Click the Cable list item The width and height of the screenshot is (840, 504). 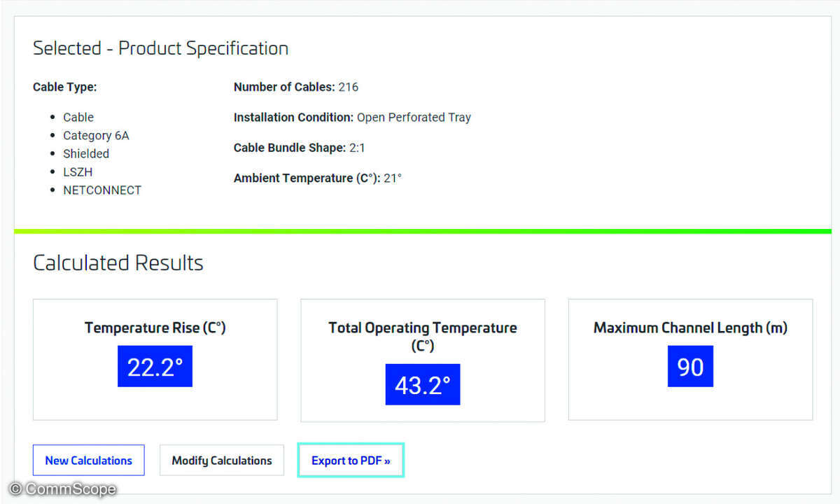(x=78, y=118)
